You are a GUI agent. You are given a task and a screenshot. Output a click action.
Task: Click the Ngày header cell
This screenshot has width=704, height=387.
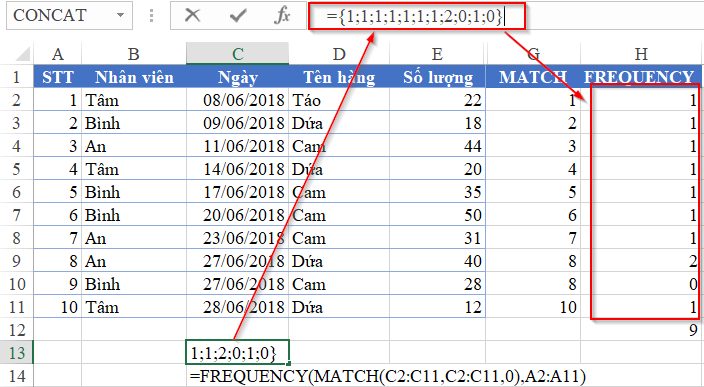pos(238,77)
